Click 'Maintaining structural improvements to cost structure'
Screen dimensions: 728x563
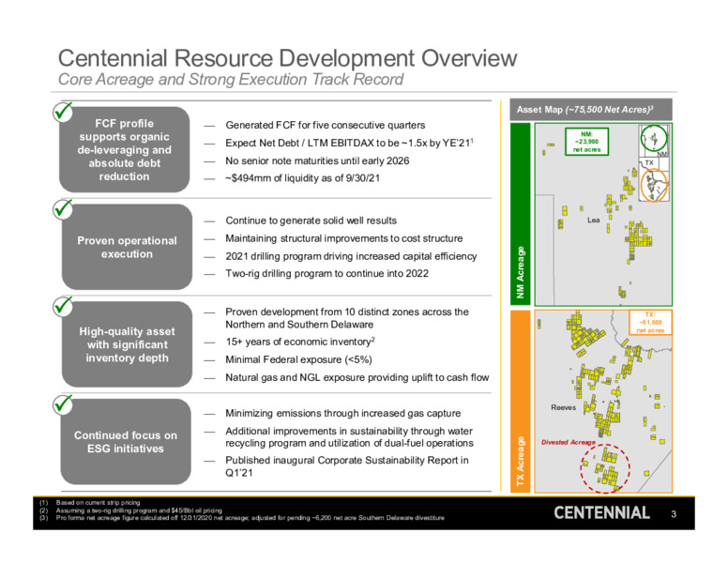click(x=344, y=238)
